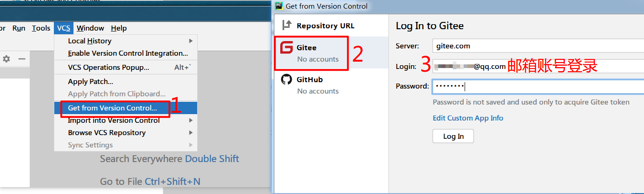Open the Edit Custom App Info link
This screenshot has height=194, width=644.
(x=468, y=118)
